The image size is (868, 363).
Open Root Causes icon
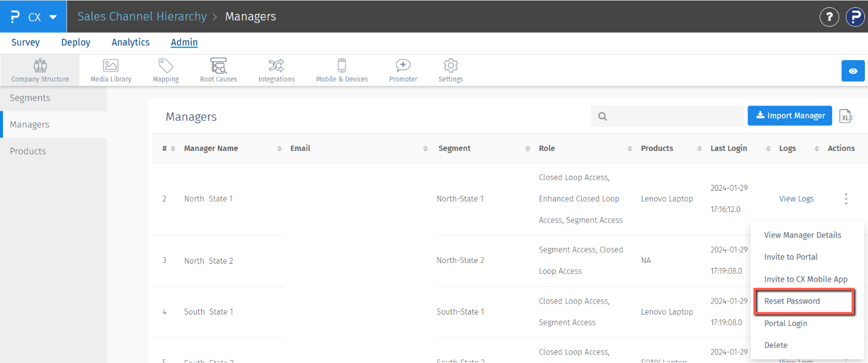tap(218, 66)
